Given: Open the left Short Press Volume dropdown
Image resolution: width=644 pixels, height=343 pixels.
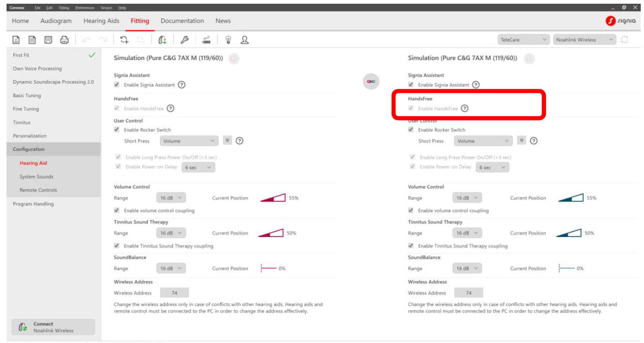Looking at the screenshot, I should pos(189,141).
